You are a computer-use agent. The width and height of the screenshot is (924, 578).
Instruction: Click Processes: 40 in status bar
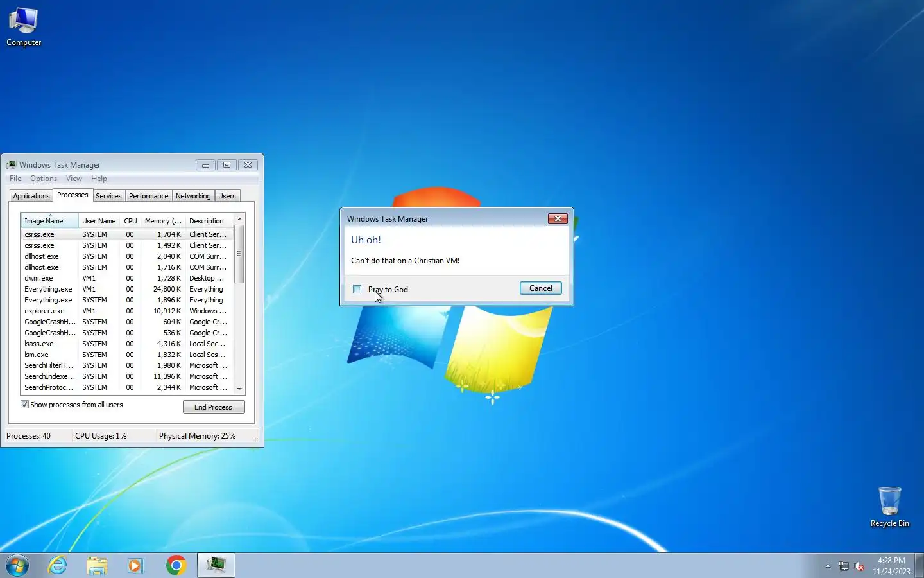tap(28, 436)
